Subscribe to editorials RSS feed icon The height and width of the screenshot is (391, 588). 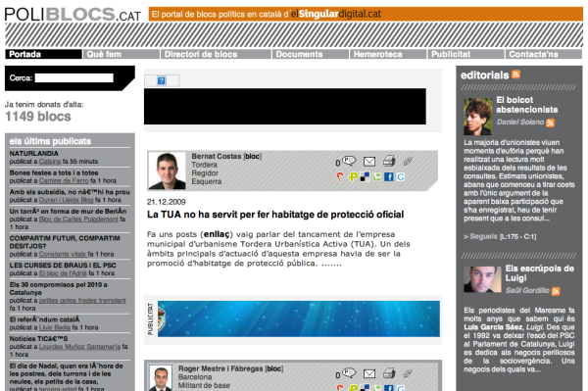(x=516, y=74)
